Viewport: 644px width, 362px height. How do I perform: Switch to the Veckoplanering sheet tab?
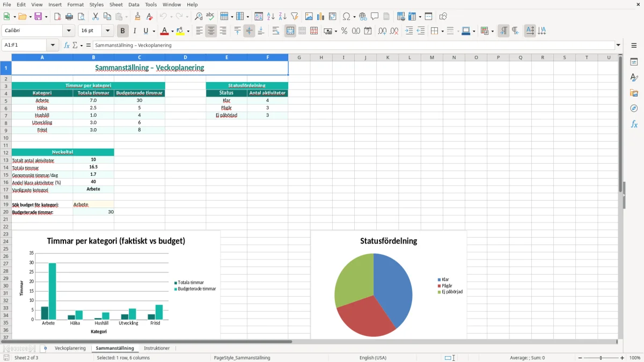(x=70, y=348)
